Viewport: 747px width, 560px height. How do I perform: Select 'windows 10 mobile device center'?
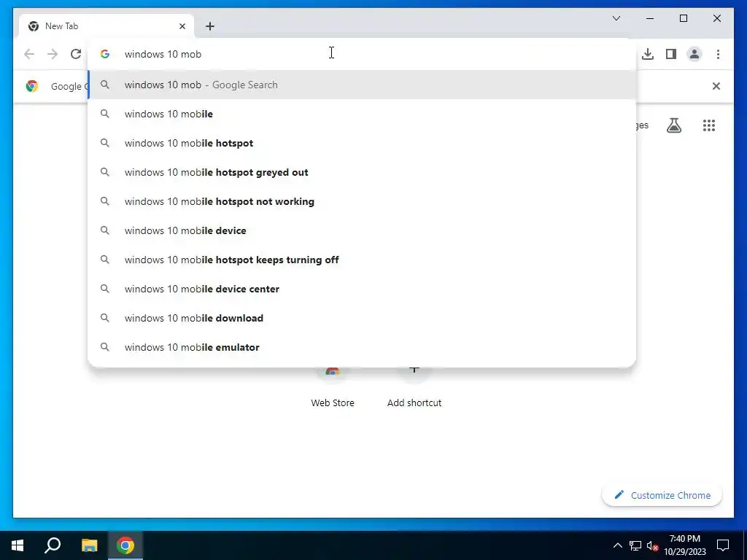coord(362,289)
